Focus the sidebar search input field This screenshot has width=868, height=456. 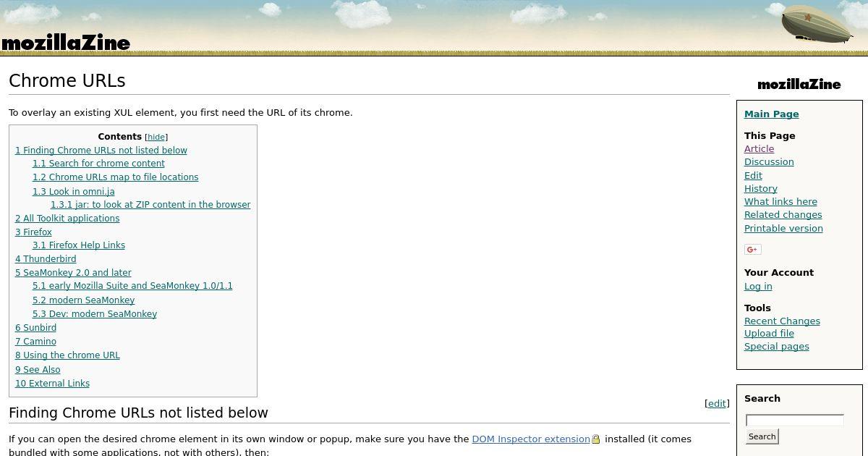pos(794,421)
